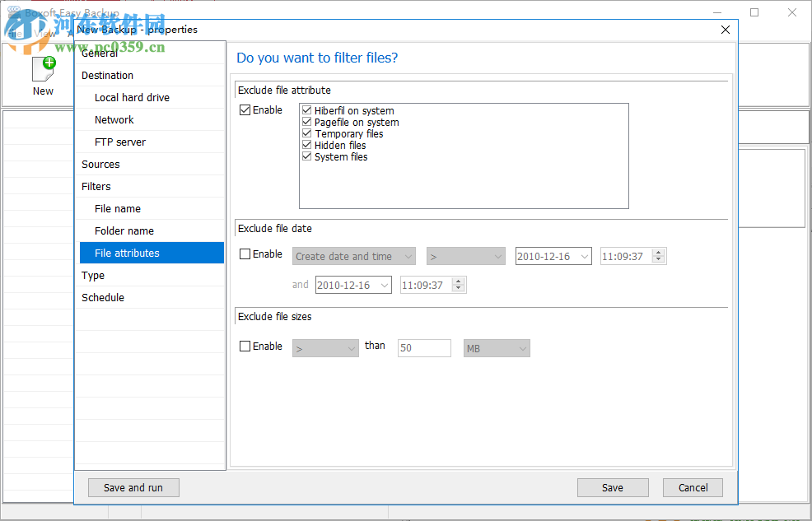Click the New backup icon

tap(43, 70)
